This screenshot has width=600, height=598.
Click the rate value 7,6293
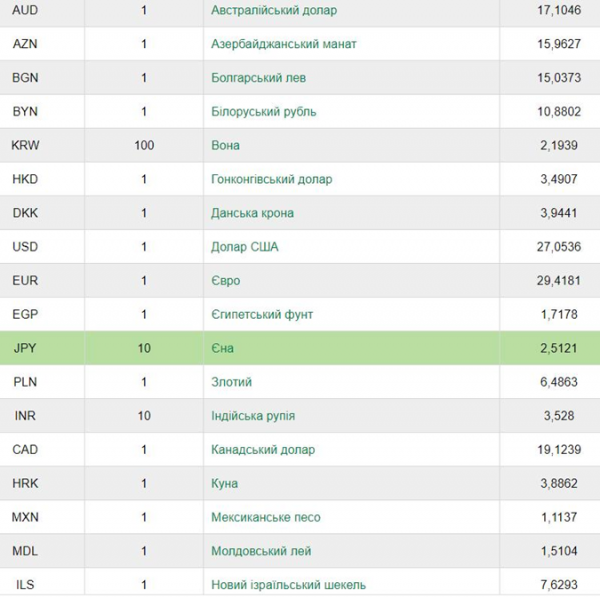click(x=559, y=585)
